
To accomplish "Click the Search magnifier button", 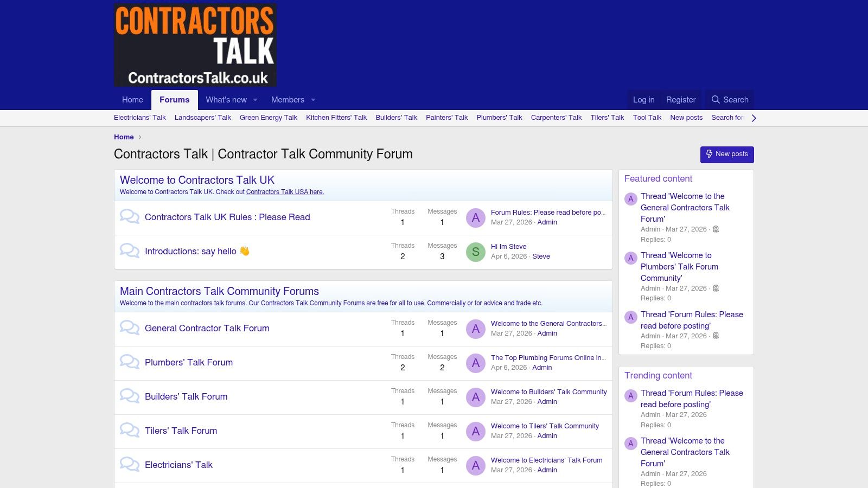I will tap(730, 100).
